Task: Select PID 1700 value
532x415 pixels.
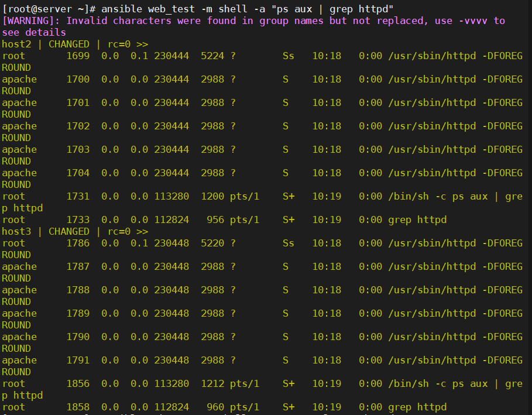Action: 78,80
